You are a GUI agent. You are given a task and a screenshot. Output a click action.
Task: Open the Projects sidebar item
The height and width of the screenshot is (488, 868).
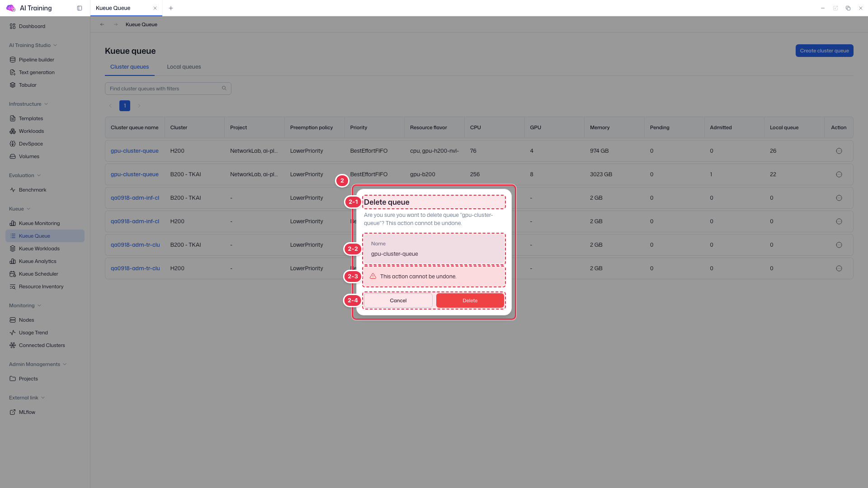pos(45,379)
